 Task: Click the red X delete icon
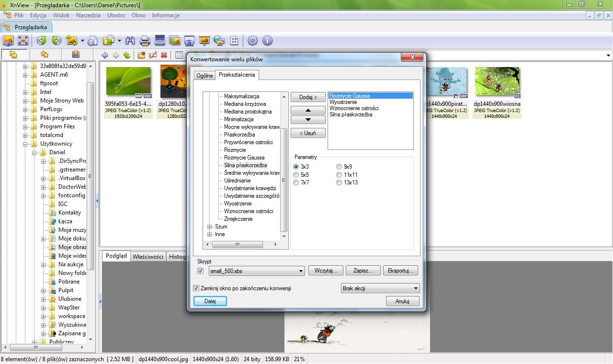click(x=164, y=55)
